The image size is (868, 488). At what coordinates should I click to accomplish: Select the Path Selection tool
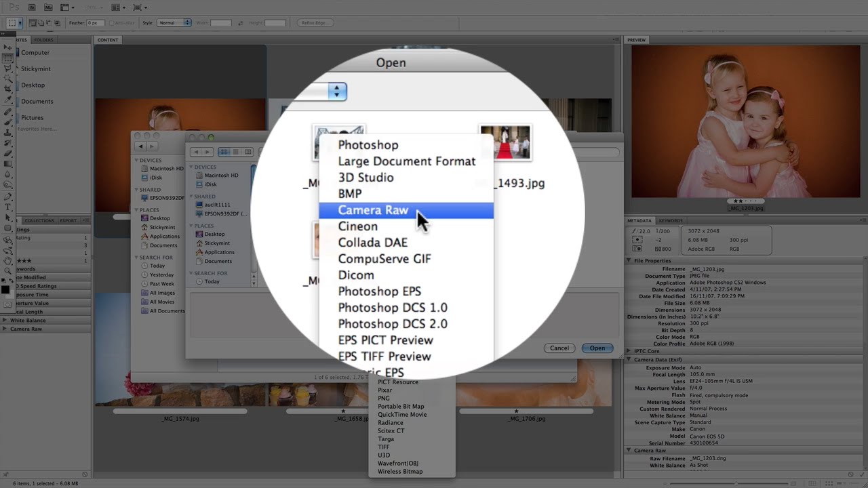(8, 218)
